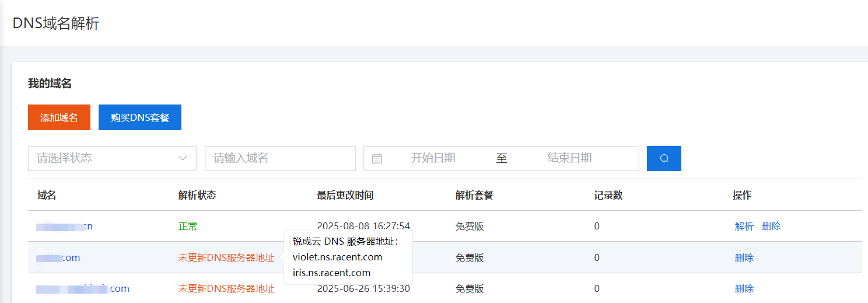Click 未更新DNS服务器地址 status in the last row

point(226,289)
